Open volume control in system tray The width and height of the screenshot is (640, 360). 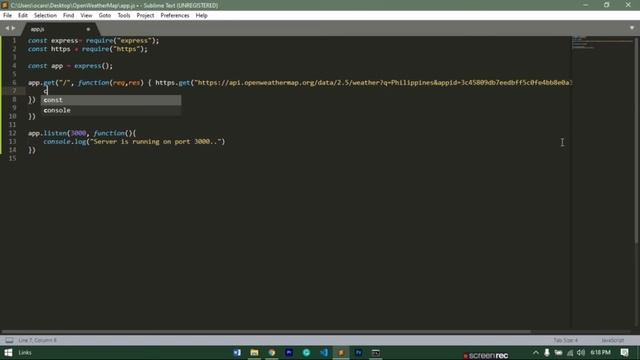(581, 353)
